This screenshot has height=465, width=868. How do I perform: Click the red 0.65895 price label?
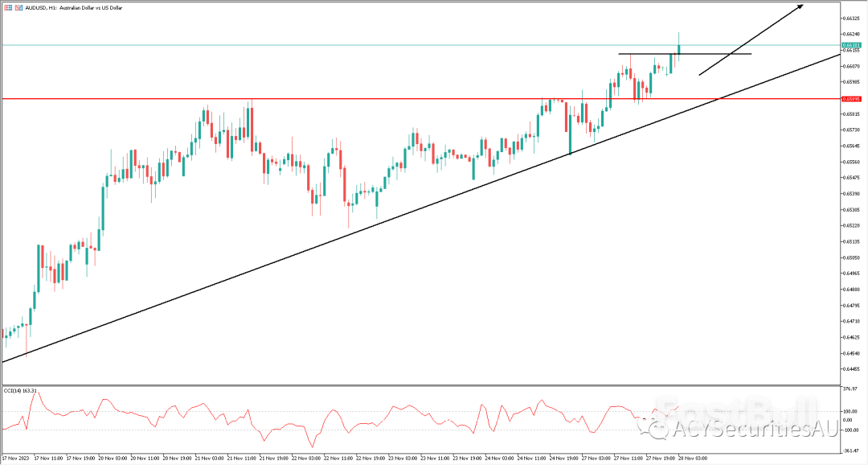pos(852,99)
